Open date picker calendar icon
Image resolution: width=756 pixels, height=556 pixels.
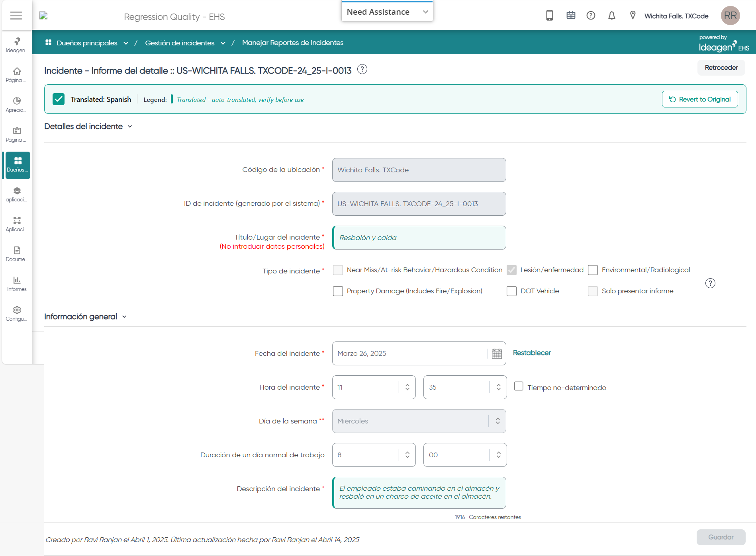coord(497,353)
